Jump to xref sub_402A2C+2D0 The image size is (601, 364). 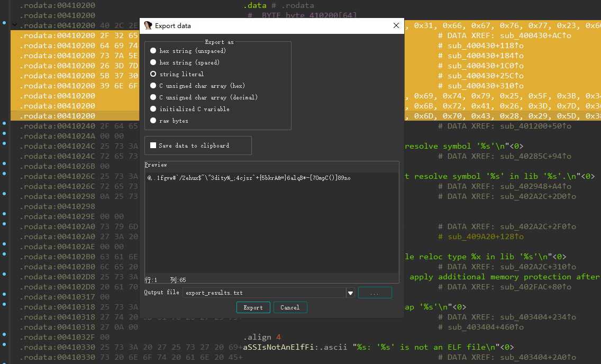click(x=538, y=197)
